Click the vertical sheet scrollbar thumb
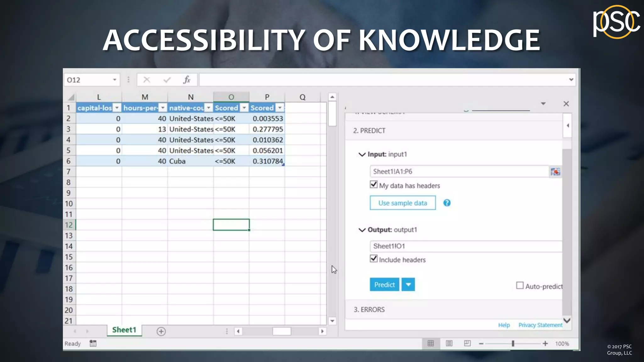The width and height of the screenshot is (644, 362). (332, 114)
